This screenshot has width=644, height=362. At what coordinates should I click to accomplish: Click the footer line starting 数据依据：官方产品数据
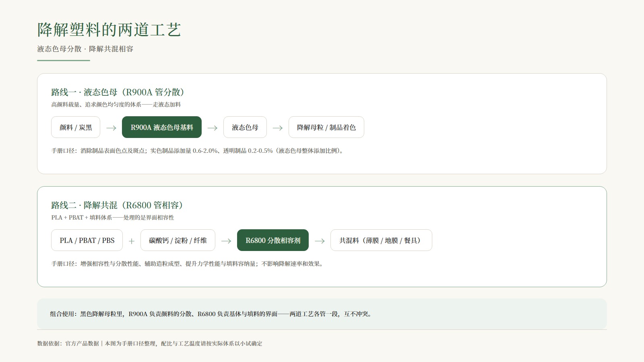coord(150,343)
